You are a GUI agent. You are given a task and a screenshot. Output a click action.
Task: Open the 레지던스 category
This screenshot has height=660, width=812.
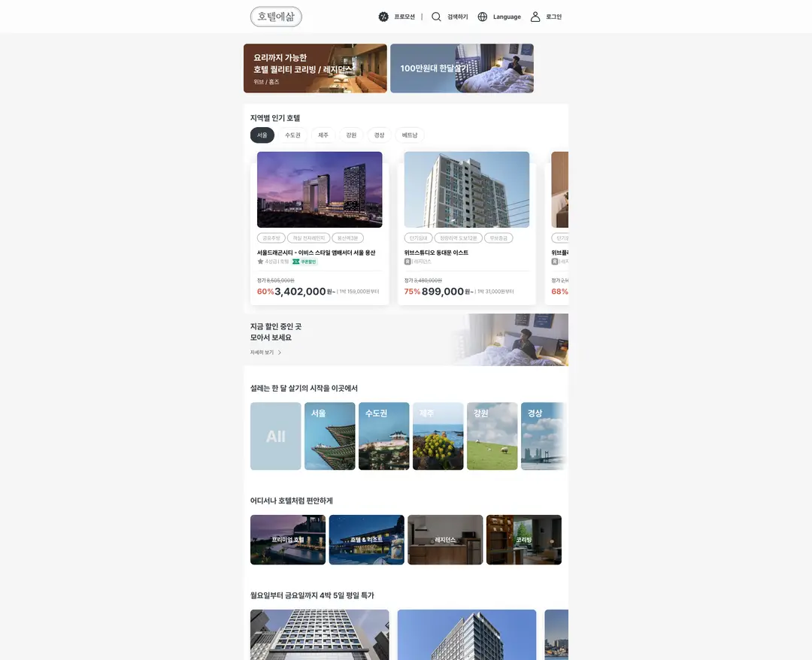445,540
